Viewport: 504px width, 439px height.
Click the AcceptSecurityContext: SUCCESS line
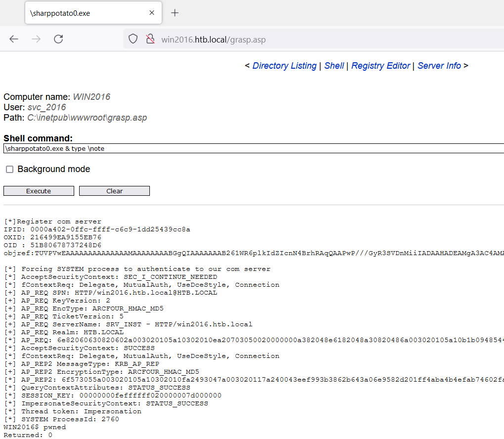click(80, 348)
